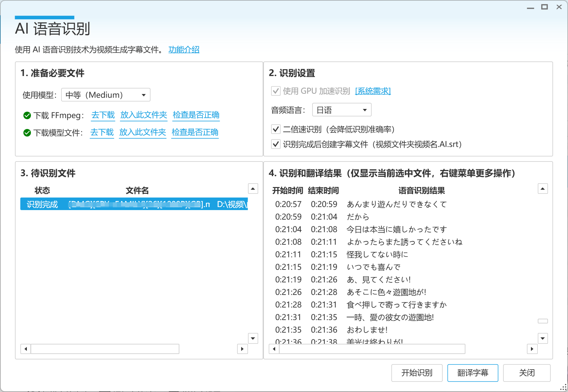Click the 翻译字幕 button
This screenshot has height=392, width=568.
pyautogui.click(x=473, y=373)
